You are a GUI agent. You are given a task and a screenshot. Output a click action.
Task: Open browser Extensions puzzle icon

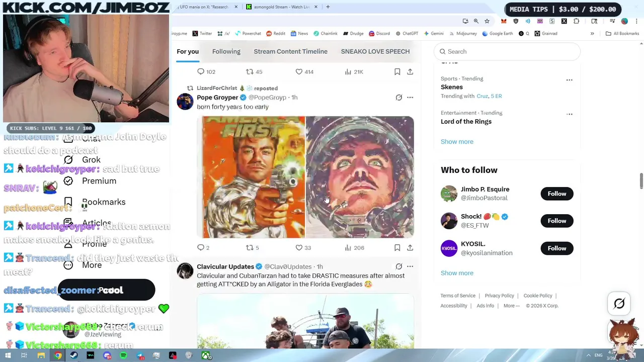[x=576, y=21]
